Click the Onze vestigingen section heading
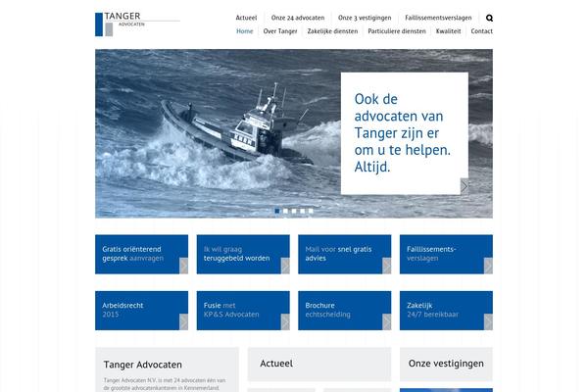This screenshot has width=588, height=392. pos(446,364)
